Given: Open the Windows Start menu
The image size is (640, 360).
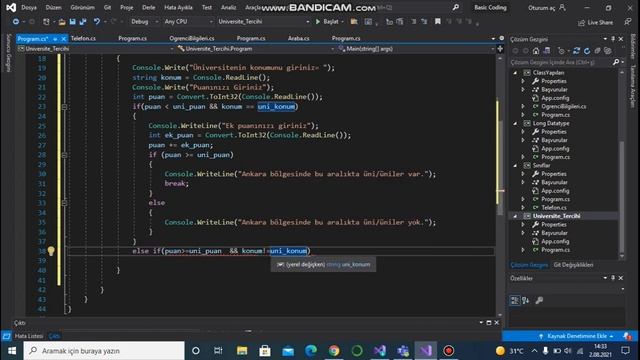Looking at the screenshot, I should pos(12,351).
